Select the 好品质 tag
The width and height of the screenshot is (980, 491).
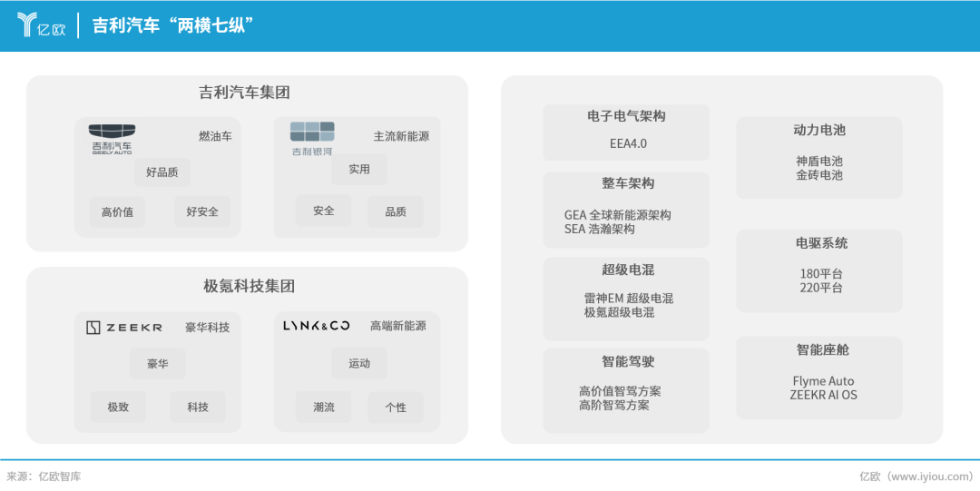(162, 172)
